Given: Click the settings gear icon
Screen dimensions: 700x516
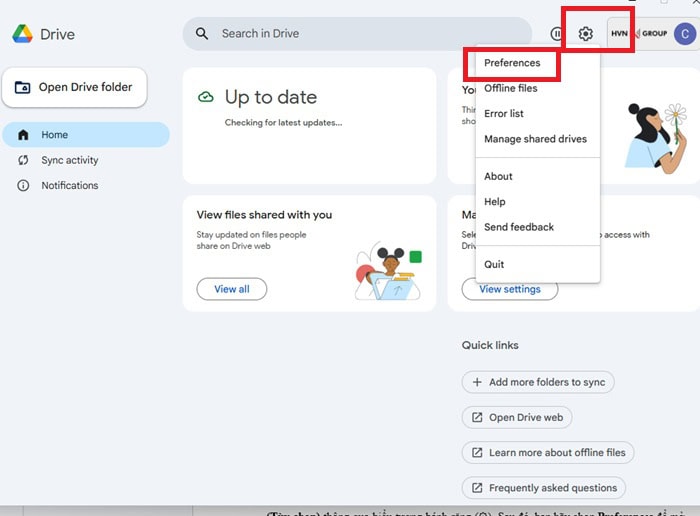Looking at the screenshot, I should pos(586,34).
